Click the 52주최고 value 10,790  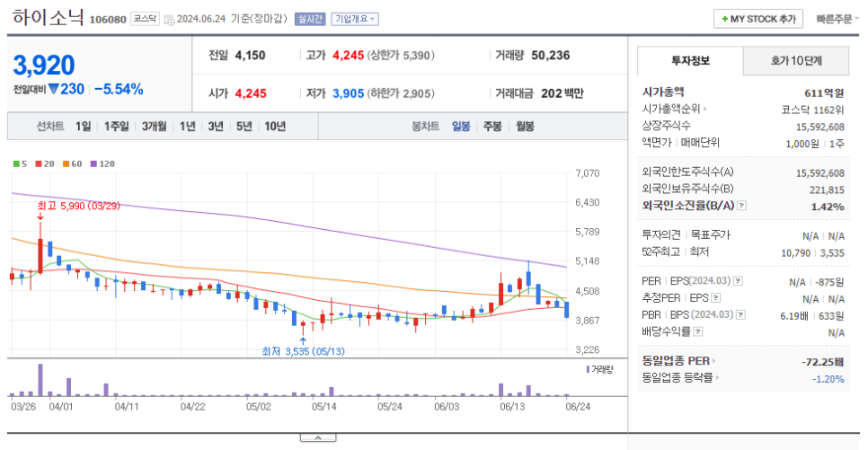pos(795,253)
